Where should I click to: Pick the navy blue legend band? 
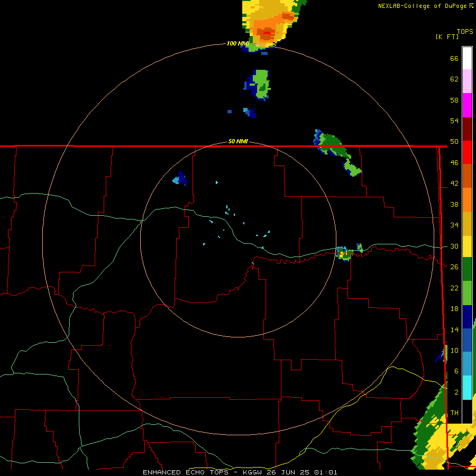pos(467,317)
